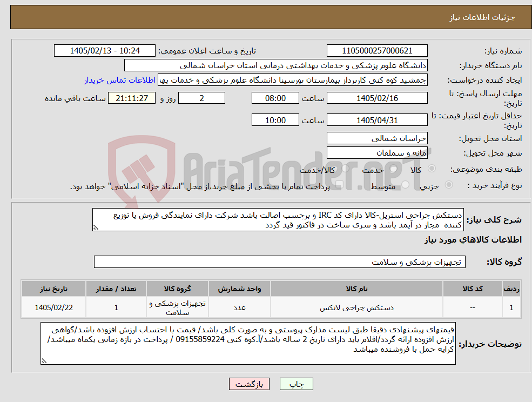Click the goods group field تجهیزات پزشکی و سلامت
The image size is (532, 402).
280,262
